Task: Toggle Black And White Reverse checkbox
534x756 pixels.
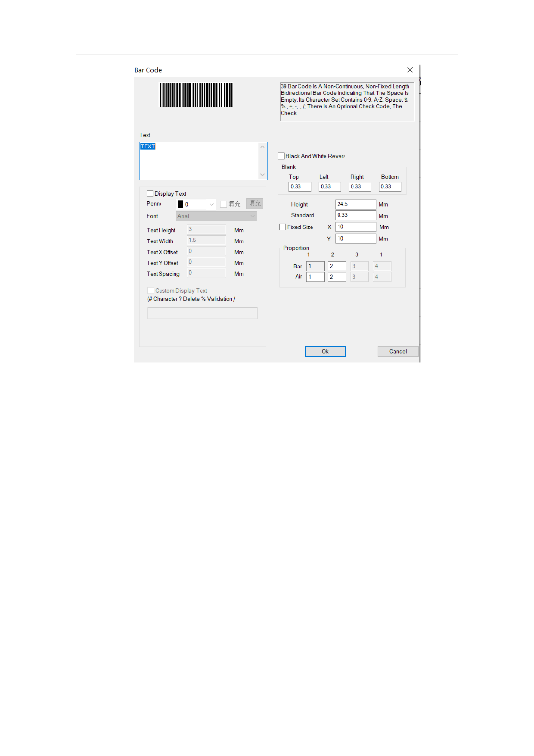Action: coord(281,156)
